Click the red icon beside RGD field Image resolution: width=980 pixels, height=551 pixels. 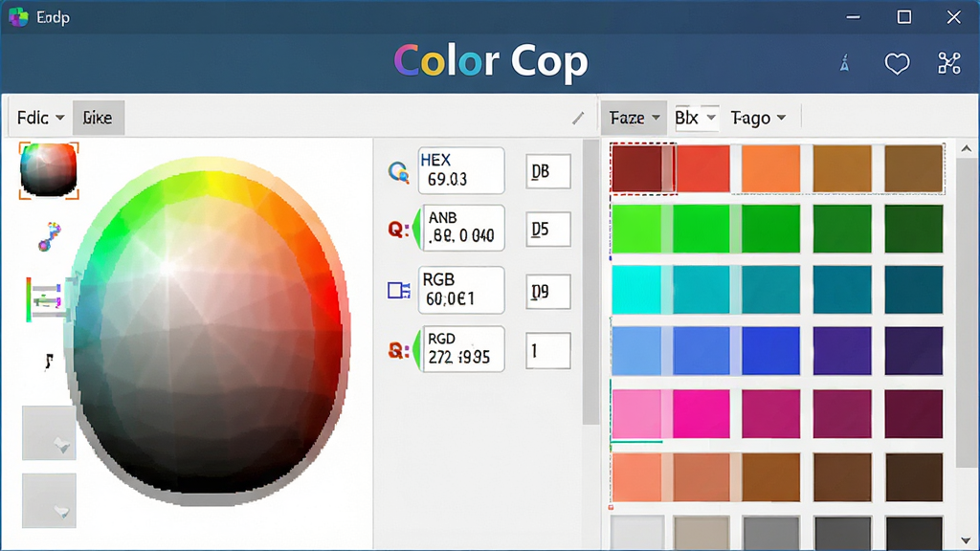[398, 350]
